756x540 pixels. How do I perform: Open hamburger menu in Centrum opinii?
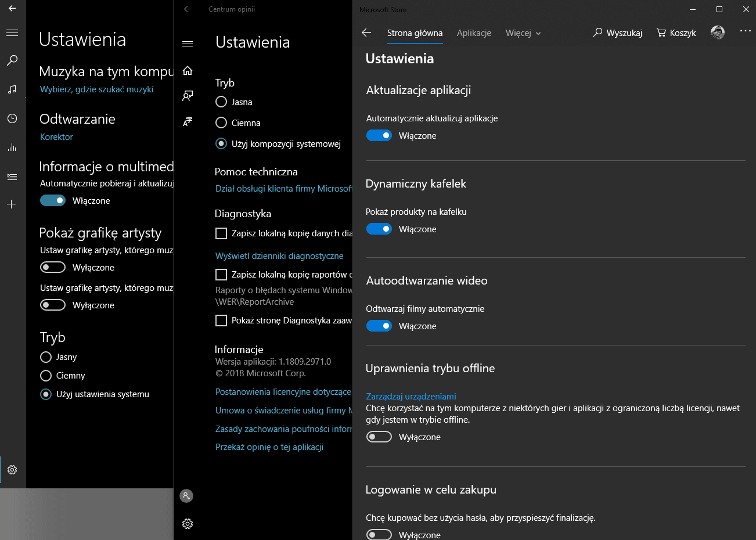pos(188,44)
